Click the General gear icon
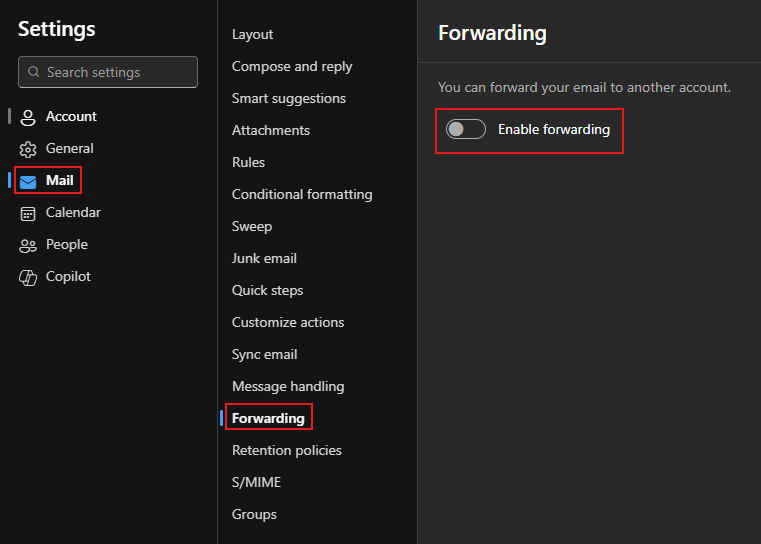Image resolution: width=761 pixels, height=544 pixels. click(x=28, y=149)
